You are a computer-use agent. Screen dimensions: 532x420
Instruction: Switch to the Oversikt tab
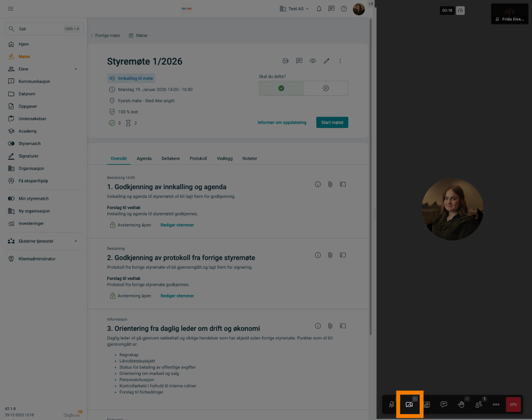(x=119, y=159)
